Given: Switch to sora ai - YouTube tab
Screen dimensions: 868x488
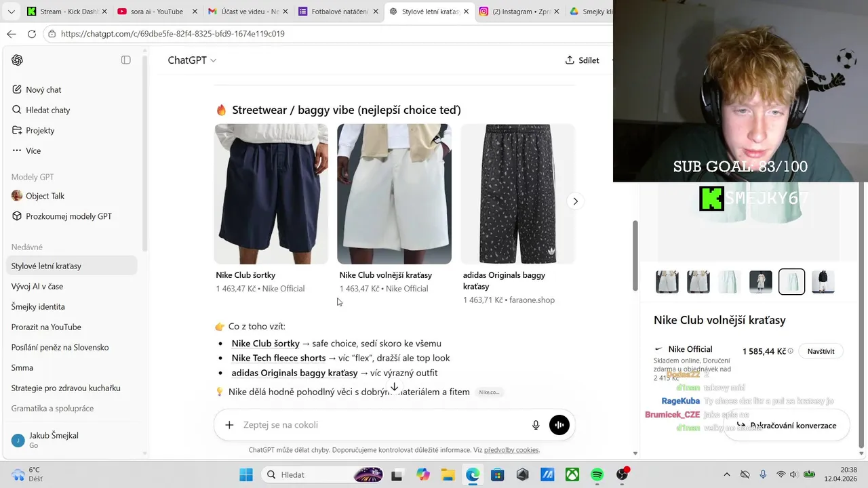Looking at the screenshot, I should tap(155, 12).
